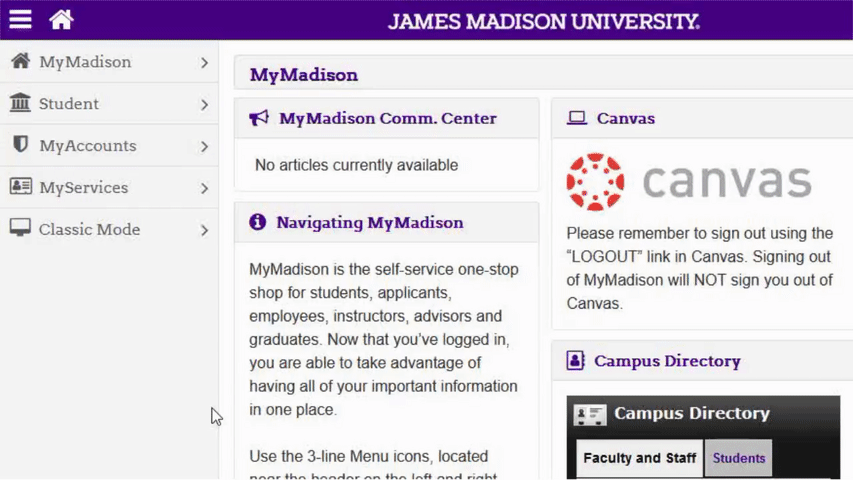Click the laptop icon beside the Canvas heading

coord(577,118)
